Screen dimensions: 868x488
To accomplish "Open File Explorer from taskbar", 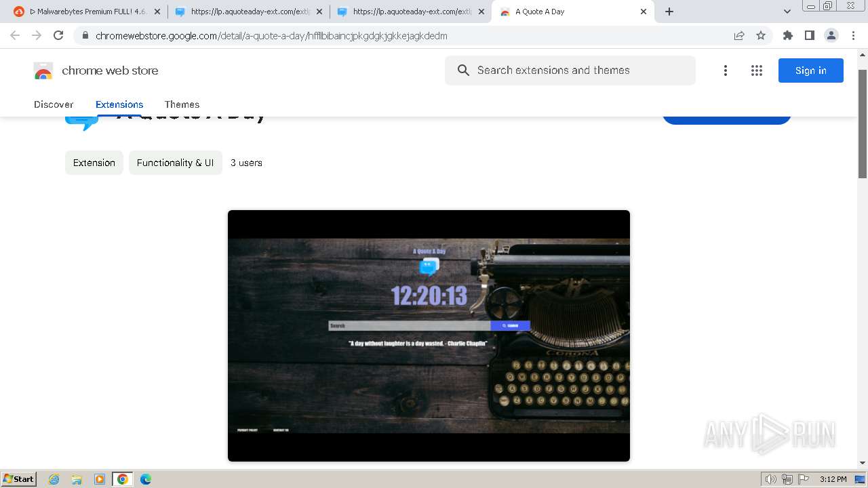I will [77, 479].
